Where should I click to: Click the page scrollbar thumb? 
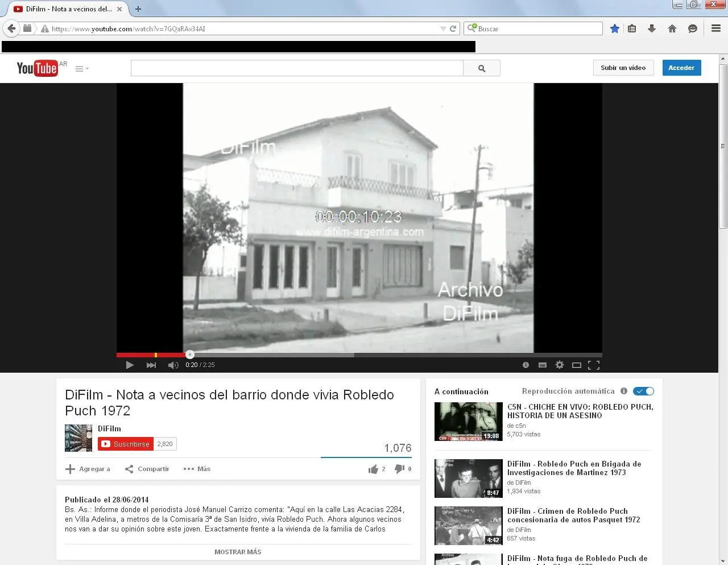point(723,146)
